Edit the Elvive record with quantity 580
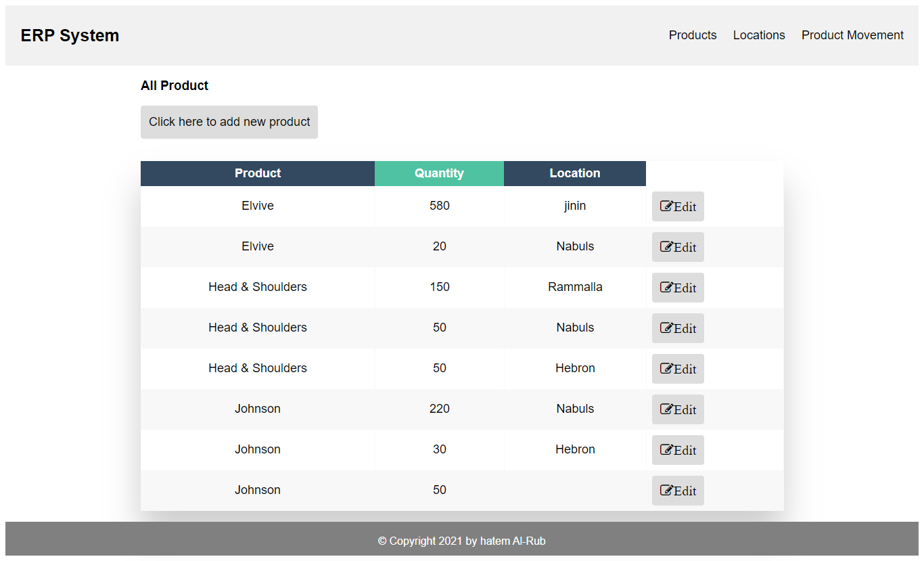 [678, 206]
